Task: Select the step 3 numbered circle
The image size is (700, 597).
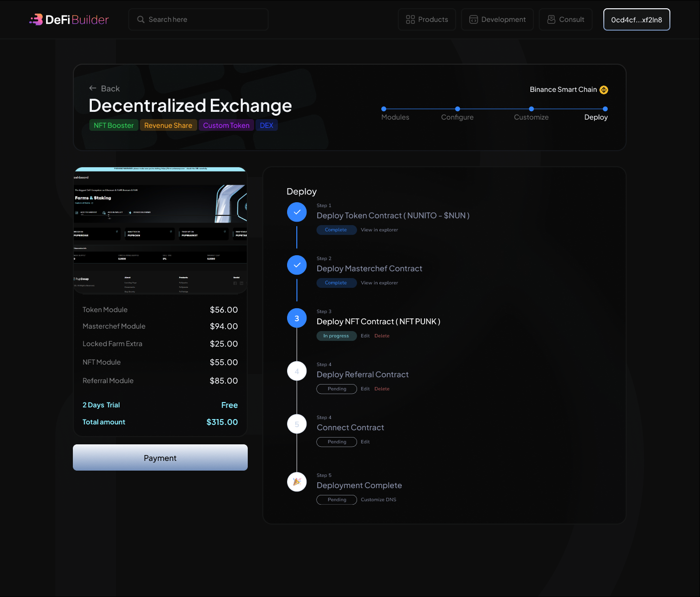Action: coord(297,318)
